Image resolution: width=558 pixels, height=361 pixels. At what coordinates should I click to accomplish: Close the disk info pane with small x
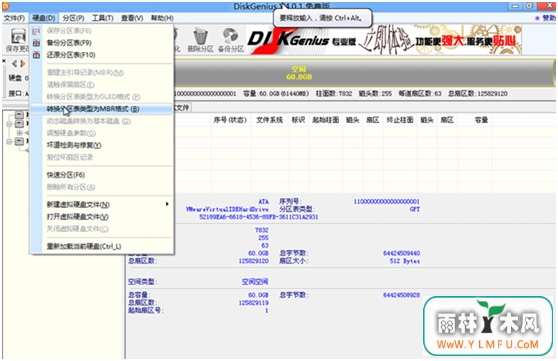click(4, 61)
